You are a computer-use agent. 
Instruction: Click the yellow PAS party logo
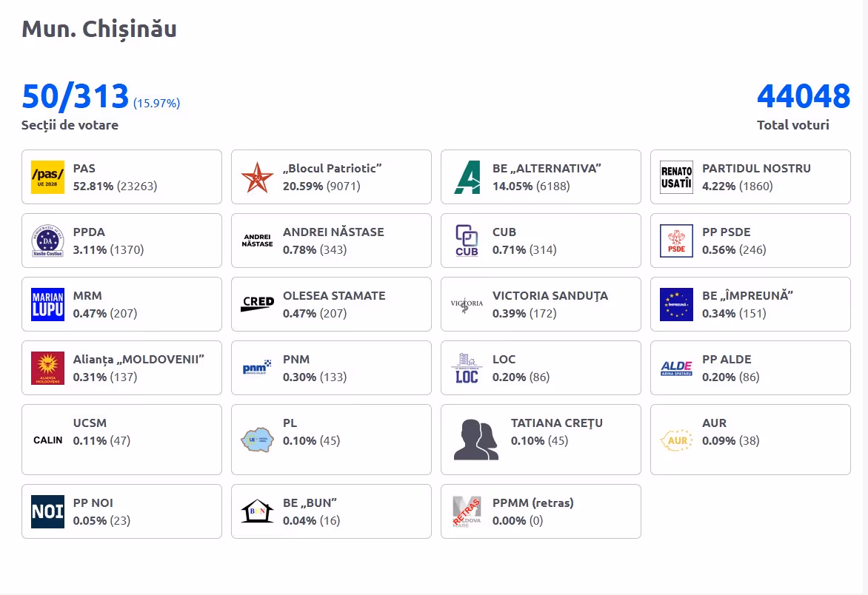[x=47, y=177]
